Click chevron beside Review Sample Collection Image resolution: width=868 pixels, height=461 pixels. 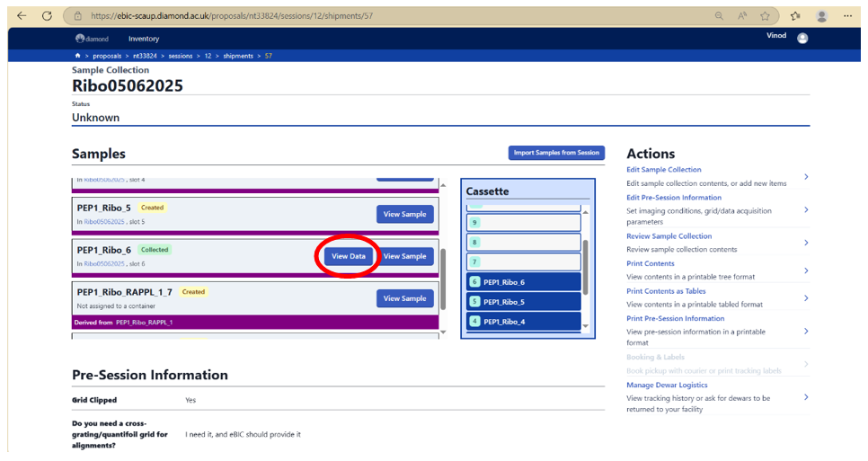click(806, 243)
